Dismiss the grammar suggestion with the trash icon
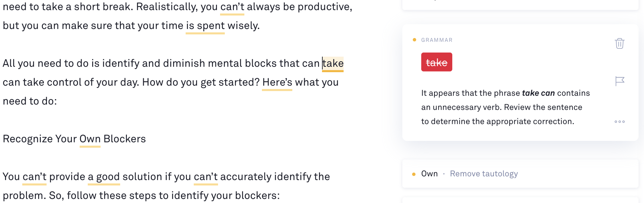This screenshot has width=644, height=203. pyautogui.click(x=619, y=43)
